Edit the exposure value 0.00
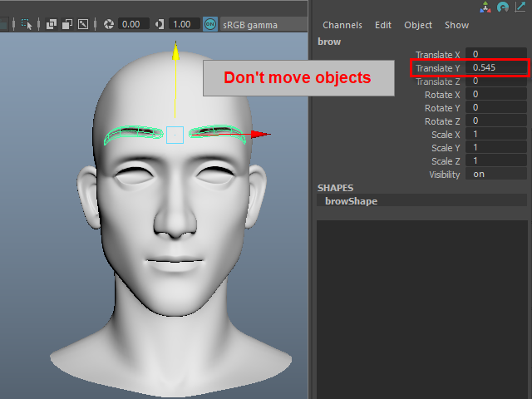This screenshot has height=399, width=532. point(133,24)
